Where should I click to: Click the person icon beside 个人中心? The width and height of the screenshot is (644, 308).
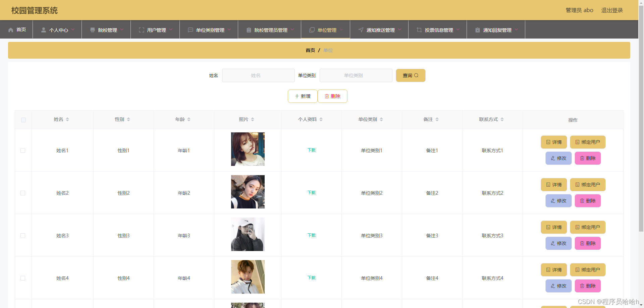point(43,30)
